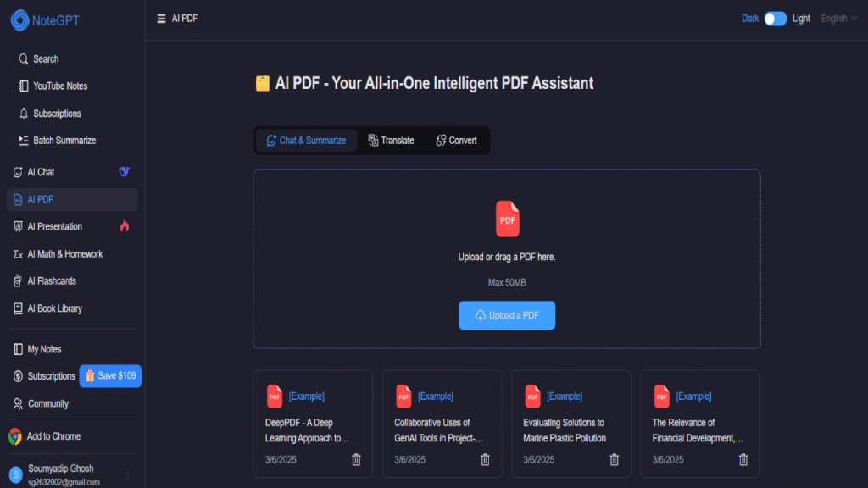The width and height of the screenshot is (868, 488).
Task: Click the flame icon next to AI Presentation
Action: tap(125, 225)
